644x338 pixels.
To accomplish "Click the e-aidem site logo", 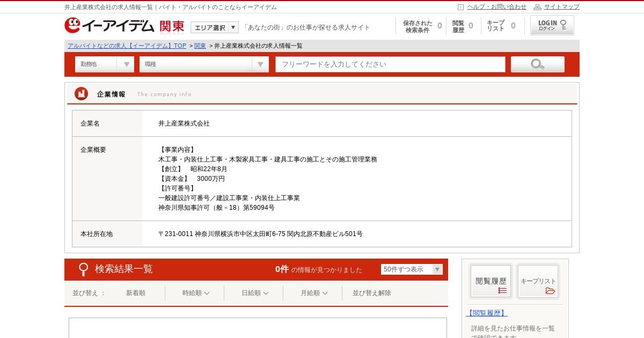I will coord(109,26).
